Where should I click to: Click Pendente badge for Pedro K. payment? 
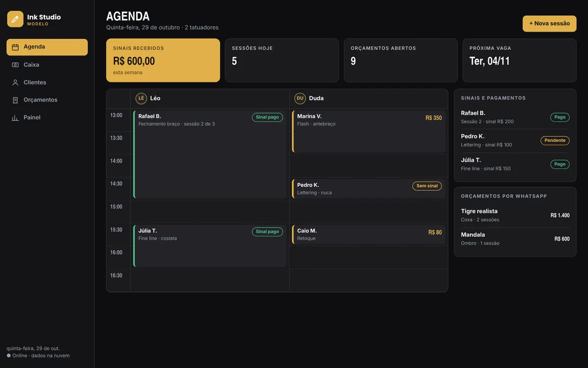(555, 140)
